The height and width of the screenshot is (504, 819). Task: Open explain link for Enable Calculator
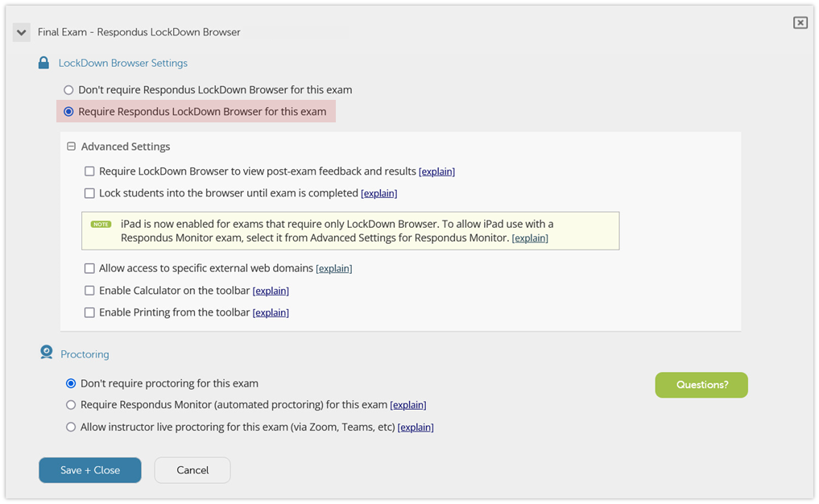point(271,291)
